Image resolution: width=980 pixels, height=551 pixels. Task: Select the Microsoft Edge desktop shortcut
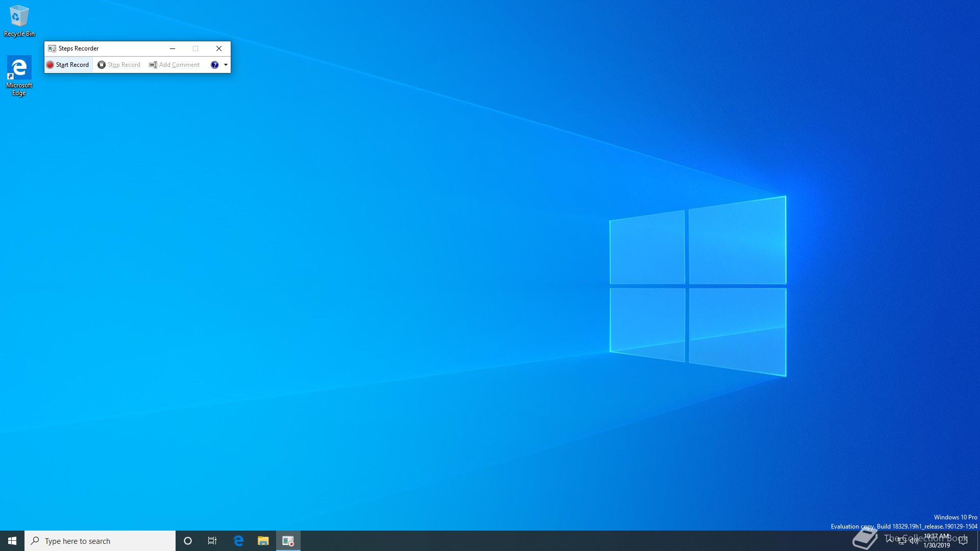(x=19, y=76)
